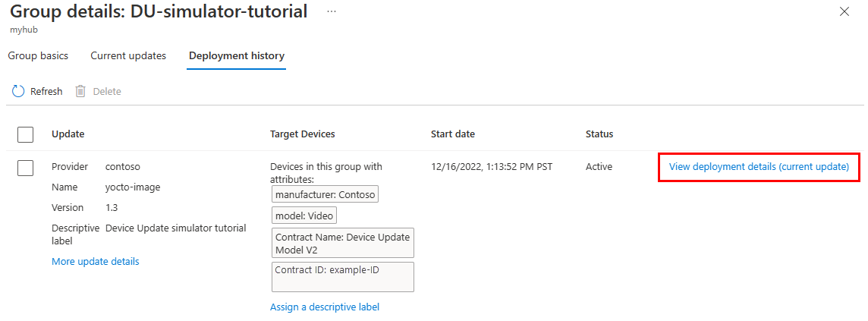Click the Refresh button label
868x321 pixels.
46,91
